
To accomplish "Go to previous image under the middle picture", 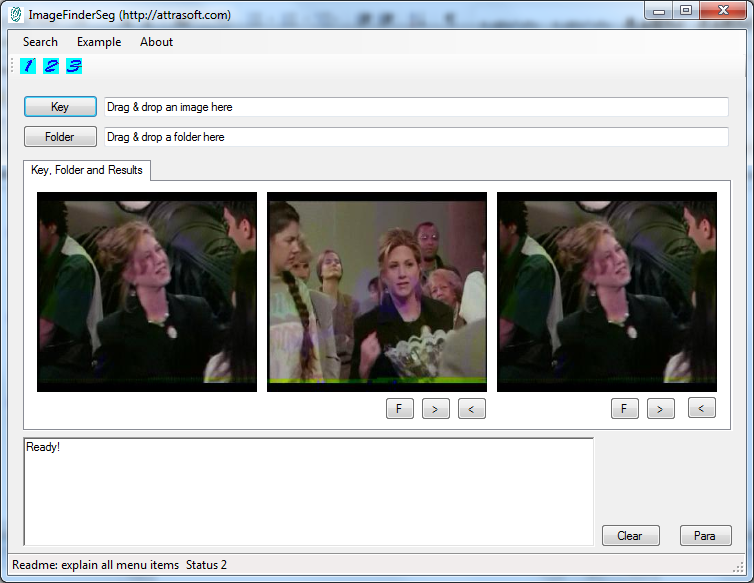I will [x=472, y=409].
